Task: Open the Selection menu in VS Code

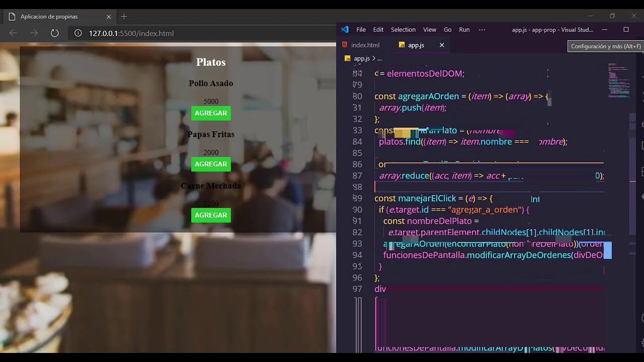Action: (x=404, y=30)
